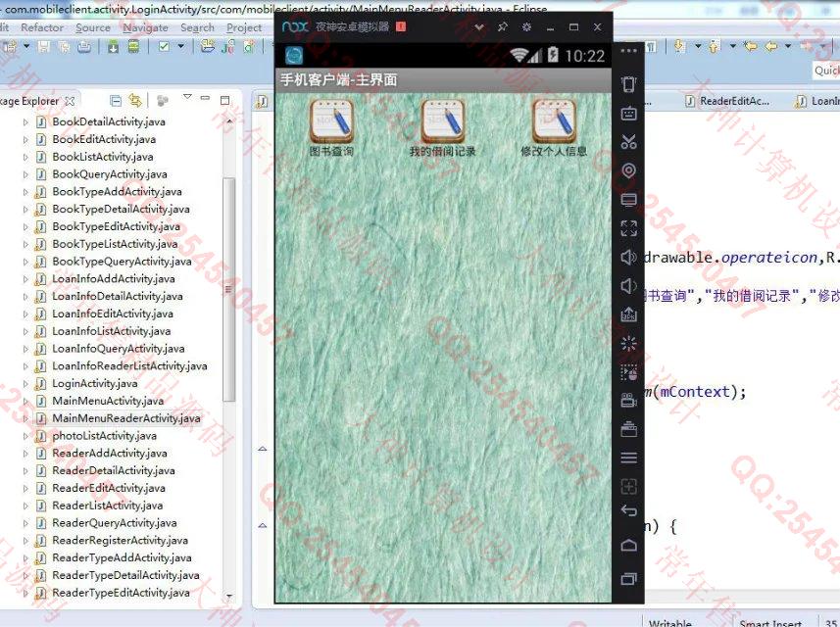
Task: Open Nox keyboard control icon
Action: (x=629, y=113)
